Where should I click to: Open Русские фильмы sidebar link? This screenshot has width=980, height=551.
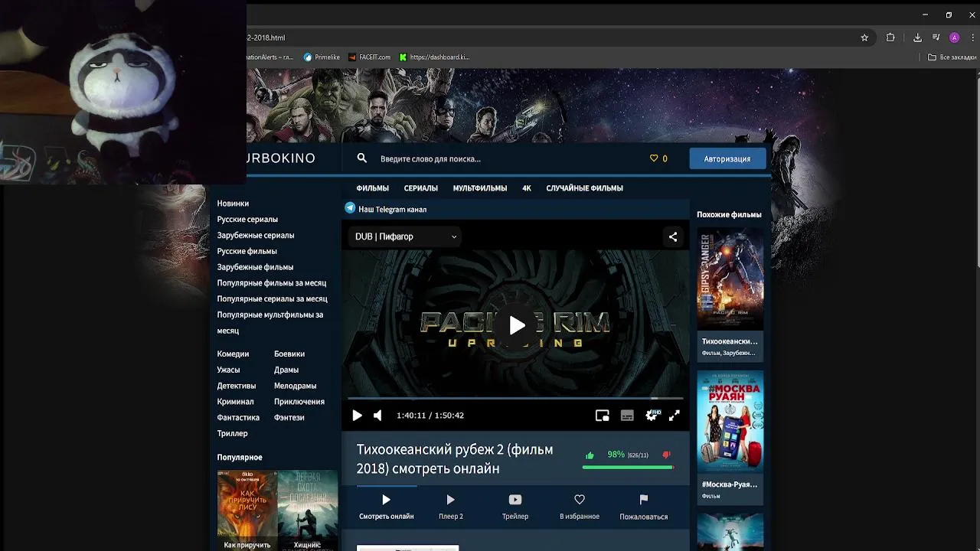(x=247, y=251)
